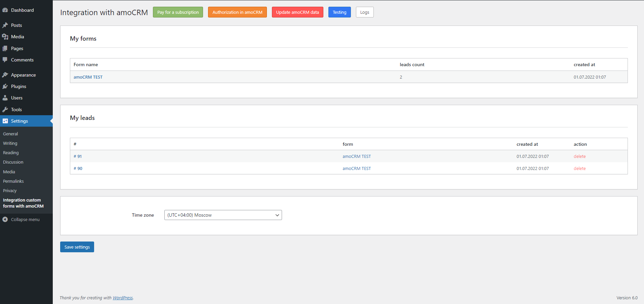The width and height of the screenshot is (644, 304).
Task: Open lead # 91 link
Action: [78, 156]
